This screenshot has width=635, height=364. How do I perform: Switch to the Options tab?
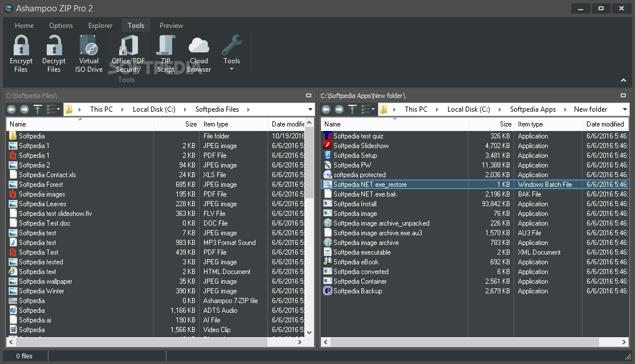click(x=61, y=26)
